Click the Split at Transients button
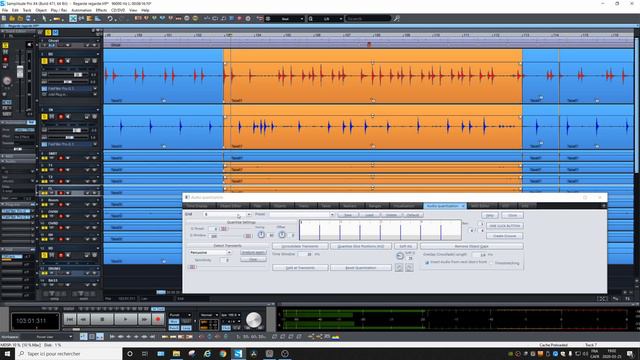640x360 pixels. [300, 268]
